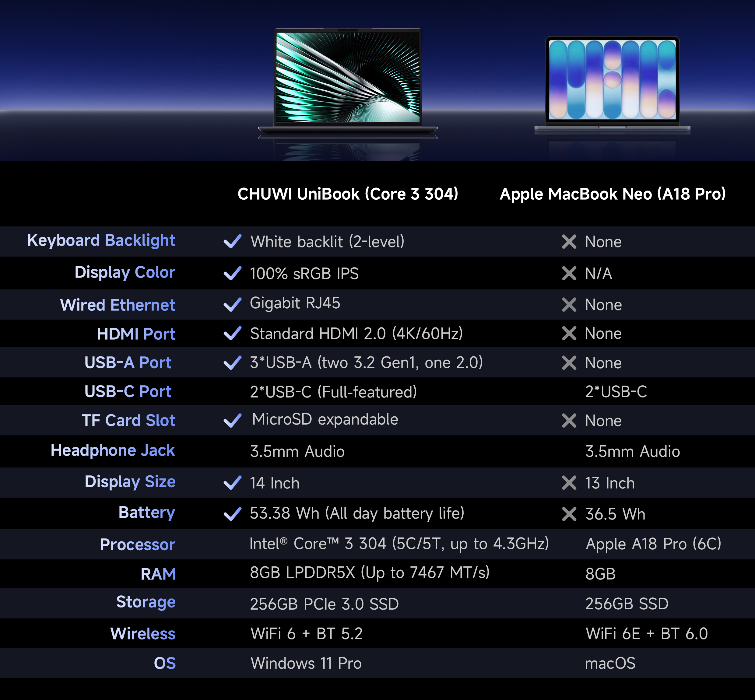Select the Wireless row label
The image size is (755, 700).
click(x=143, y=634)
